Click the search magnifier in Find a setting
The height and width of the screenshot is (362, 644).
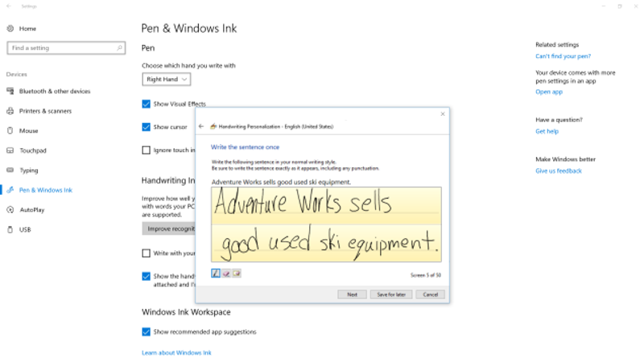119,48
